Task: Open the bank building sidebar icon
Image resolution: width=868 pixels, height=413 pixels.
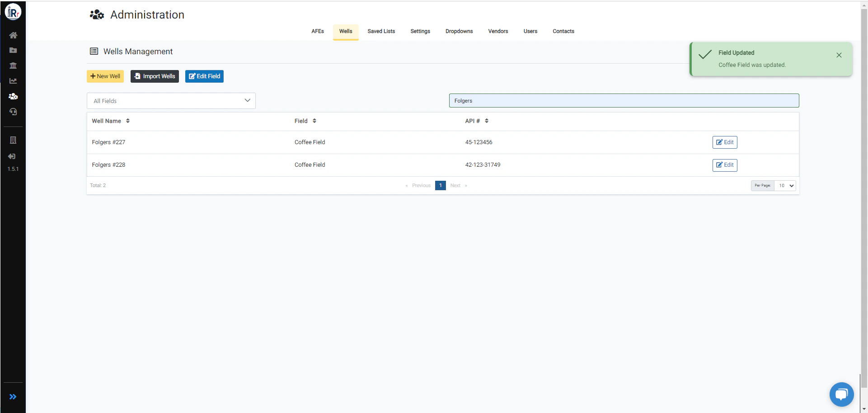Action: (13, 66)
